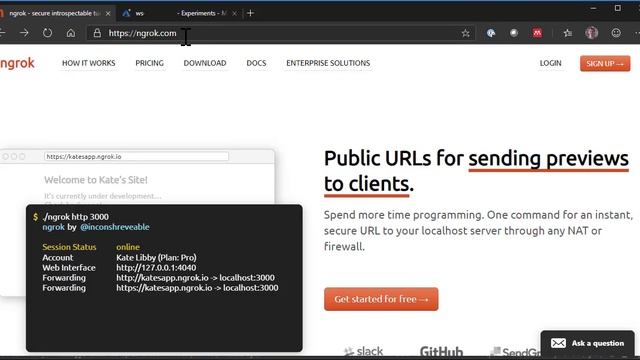Go to the browser home page
The width and height of the screenshot is (640, 360).
tap(71, 33)
